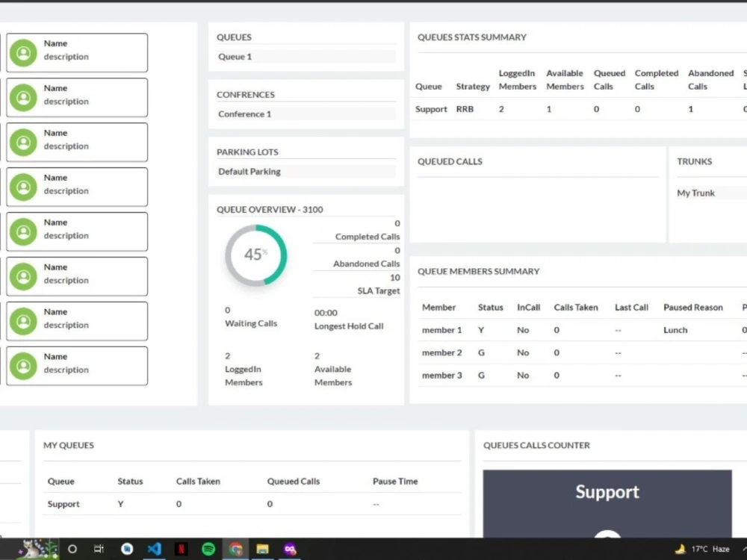Screen dimensions: 747x560
Task: Open Task View on the taskbar
Action: click(x=99, y=549)
